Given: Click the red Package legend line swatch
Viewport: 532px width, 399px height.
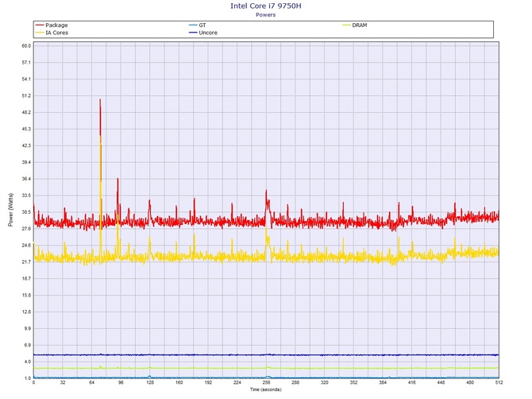Looking at the screenshot, I should [40, 25].
